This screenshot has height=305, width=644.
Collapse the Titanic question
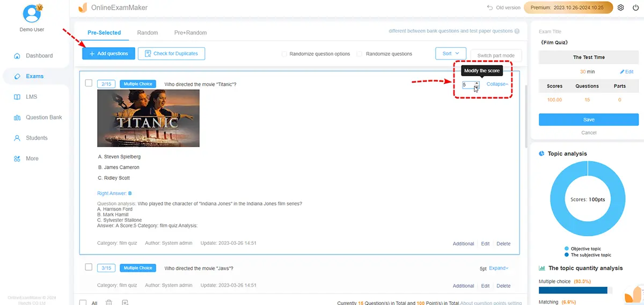pos(497,84)
